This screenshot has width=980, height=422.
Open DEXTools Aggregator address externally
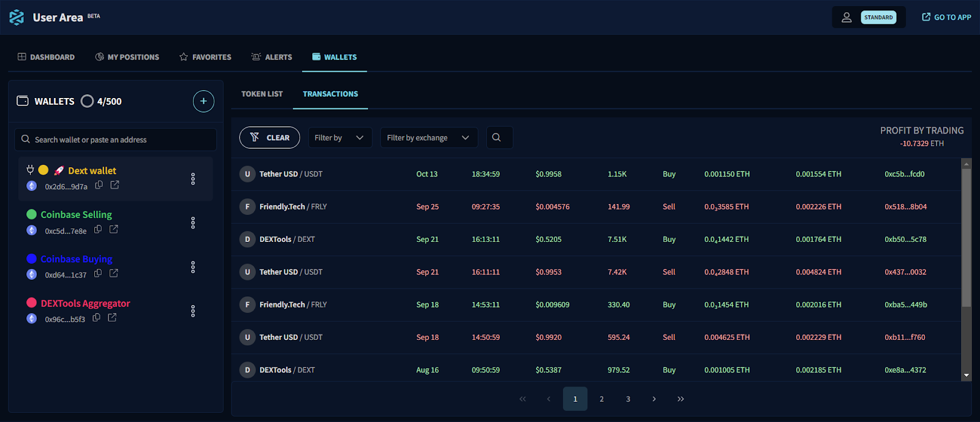112,317
